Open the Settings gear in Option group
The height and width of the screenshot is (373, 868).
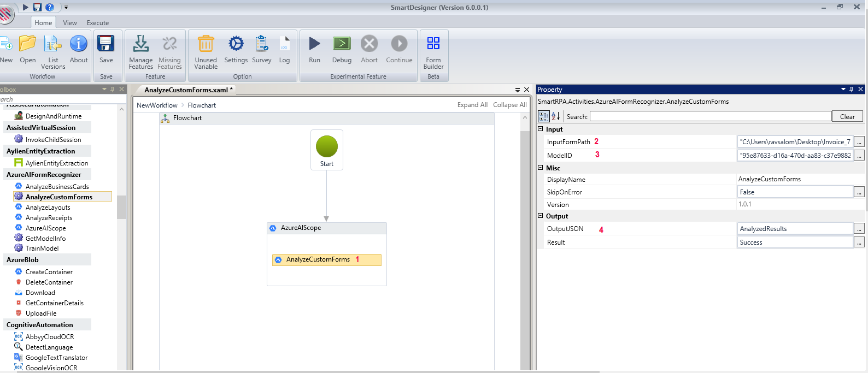pyautogui.click(x=236, y=44)
